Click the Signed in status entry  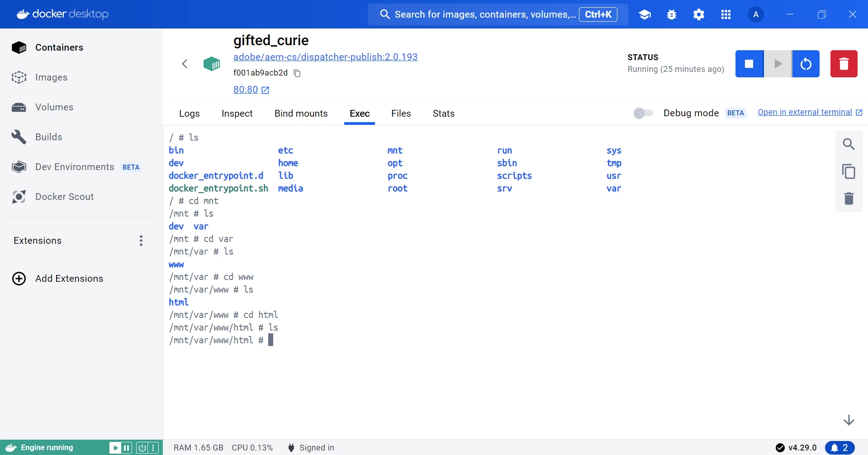click(311, 448)
